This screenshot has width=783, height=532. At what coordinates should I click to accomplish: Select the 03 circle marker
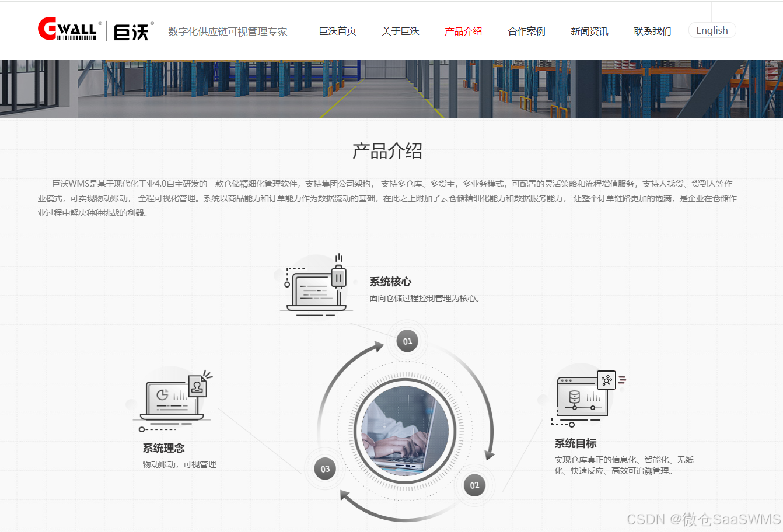(325, 468)
